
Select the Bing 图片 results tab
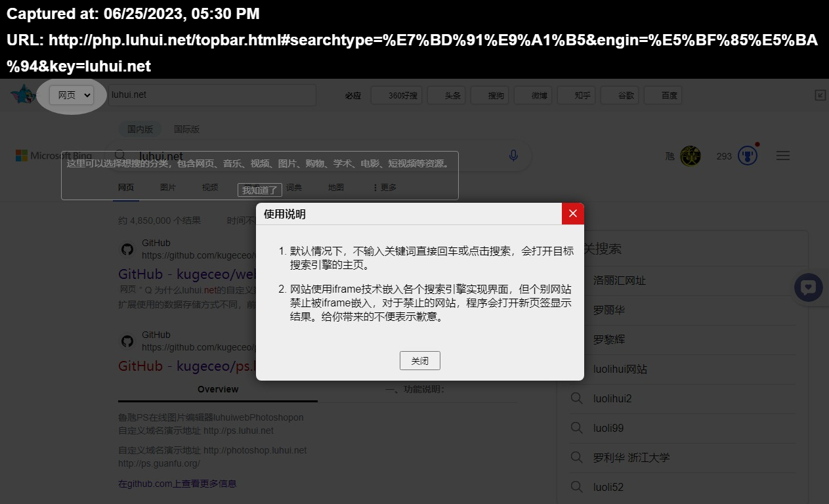[x=168, y=188]
